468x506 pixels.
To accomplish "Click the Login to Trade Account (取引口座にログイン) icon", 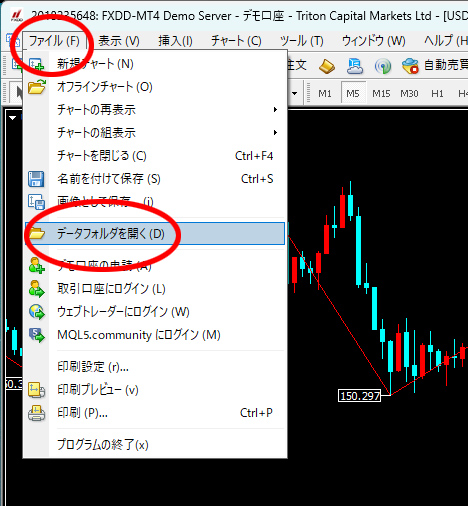I will 36,289.
